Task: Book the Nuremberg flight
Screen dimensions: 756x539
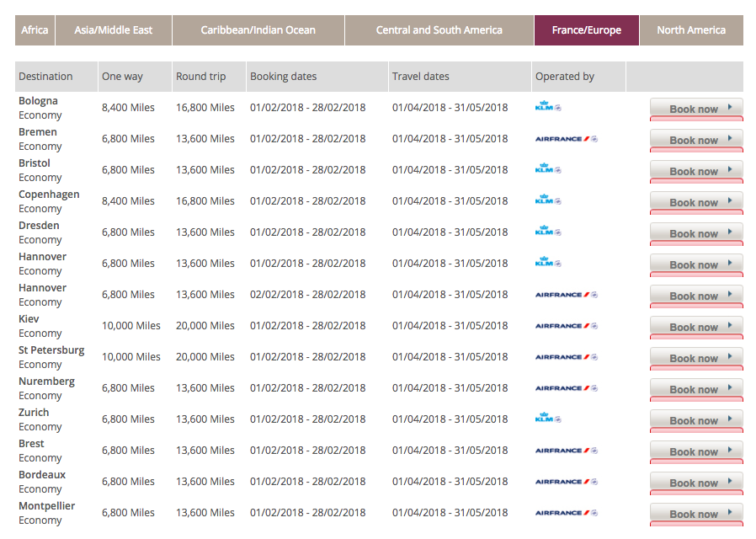Action: coord(696,390)
